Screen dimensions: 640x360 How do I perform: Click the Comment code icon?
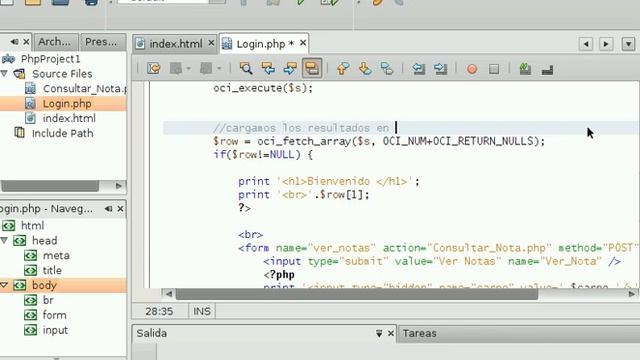click(x=547, y=69)
